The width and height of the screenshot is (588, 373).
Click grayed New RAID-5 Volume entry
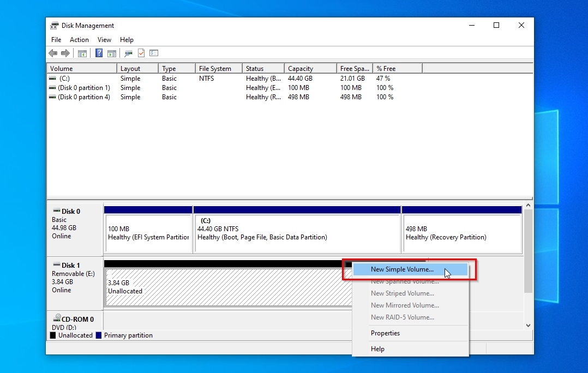coord(410,317)
